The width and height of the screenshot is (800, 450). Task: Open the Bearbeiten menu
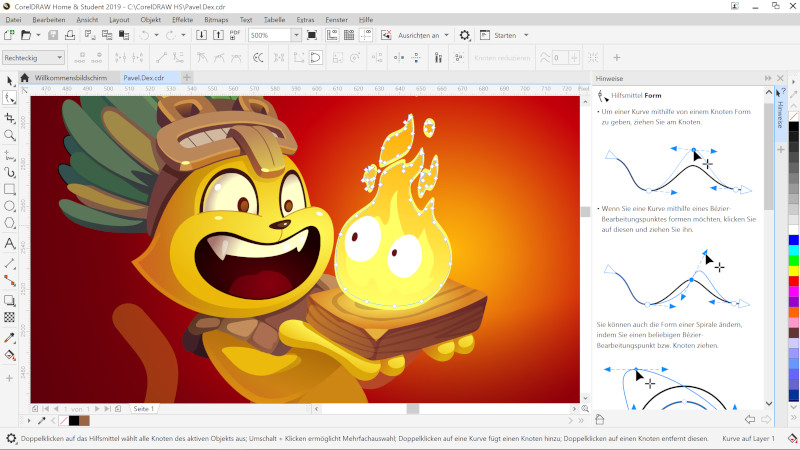tap(49, 19)
